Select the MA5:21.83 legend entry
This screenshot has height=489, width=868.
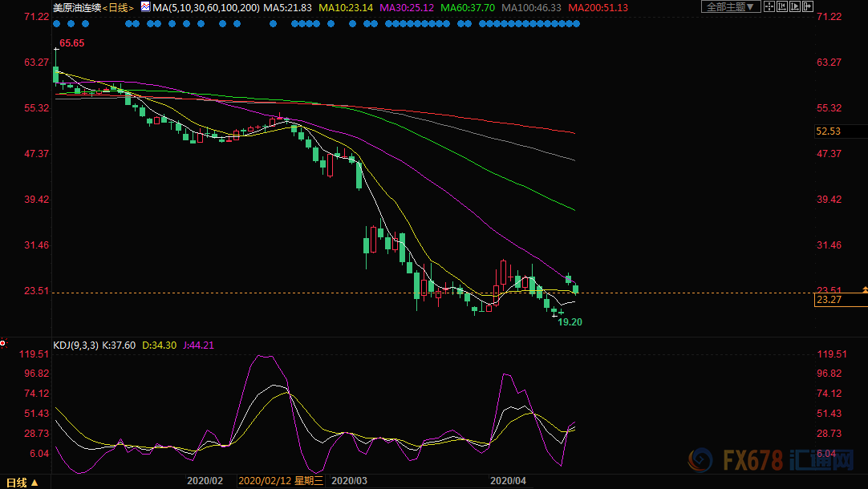287,7
